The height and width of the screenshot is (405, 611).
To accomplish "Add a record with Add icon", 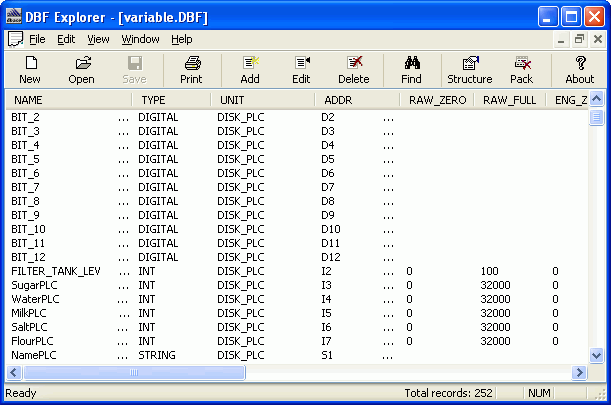I will pyautogui.click(x=250, y=70).
